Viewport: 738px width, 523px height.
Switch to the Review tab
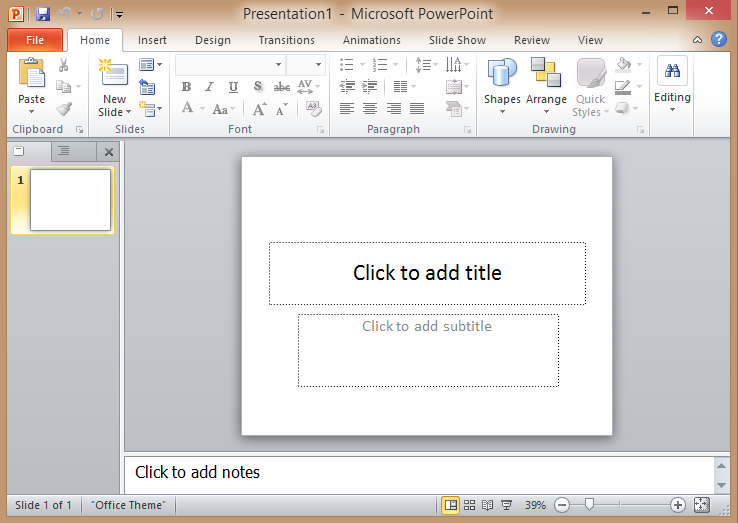[531, 40]
